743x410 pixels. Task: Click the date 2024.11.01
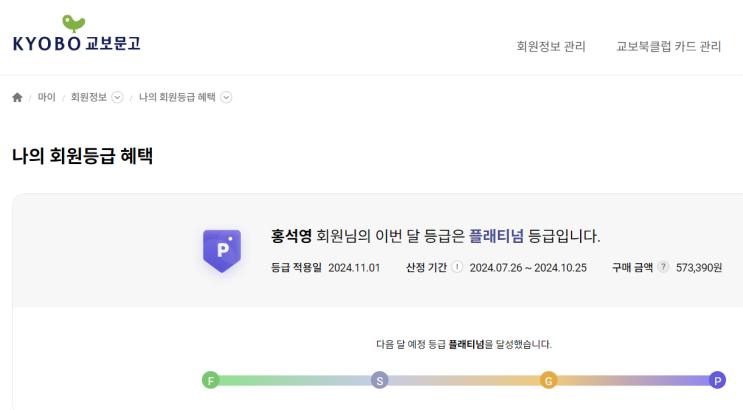point(354,268)
